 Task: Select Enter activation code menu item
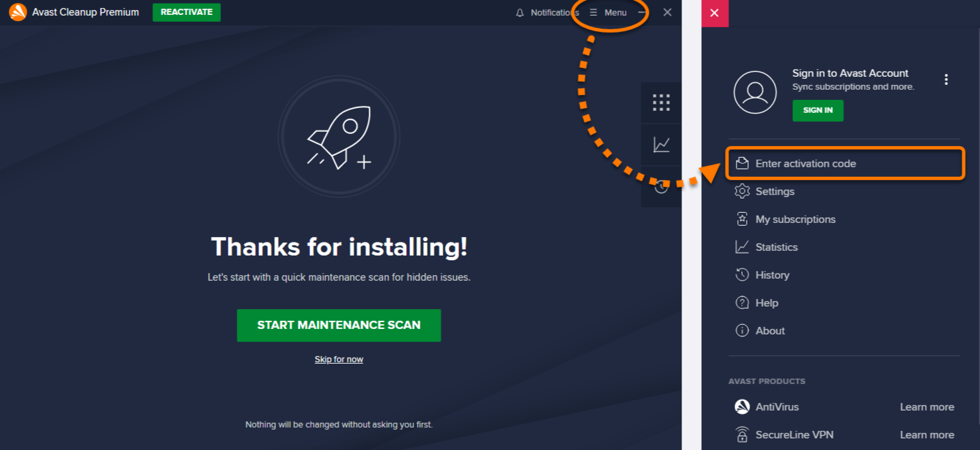point(845,164)
